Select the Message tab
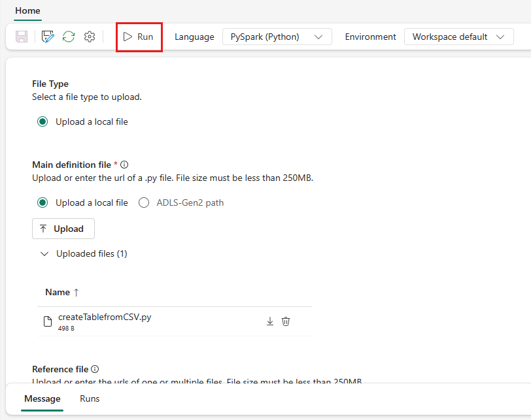Viewport: 531px width, 420px height. [43, 398]
